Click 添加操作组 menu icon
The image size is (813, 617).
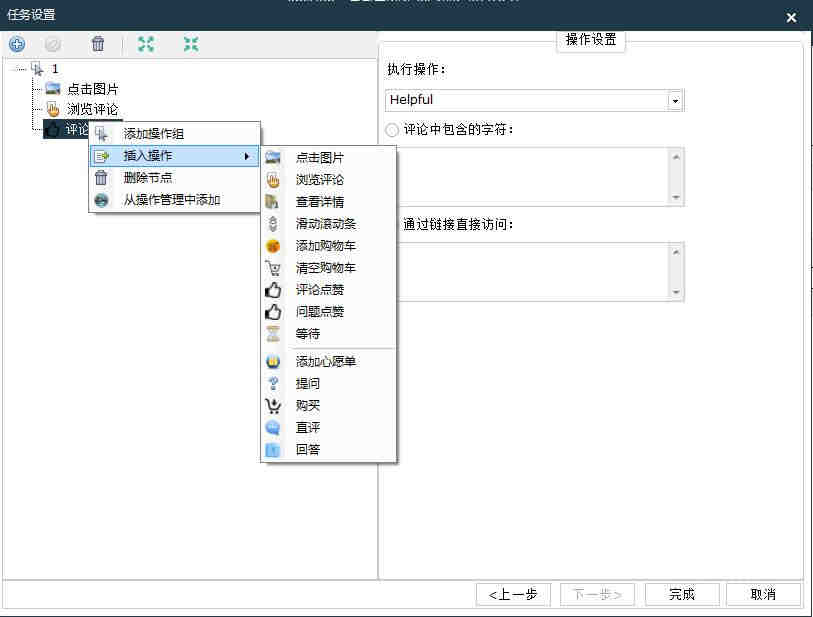(102, 134)
